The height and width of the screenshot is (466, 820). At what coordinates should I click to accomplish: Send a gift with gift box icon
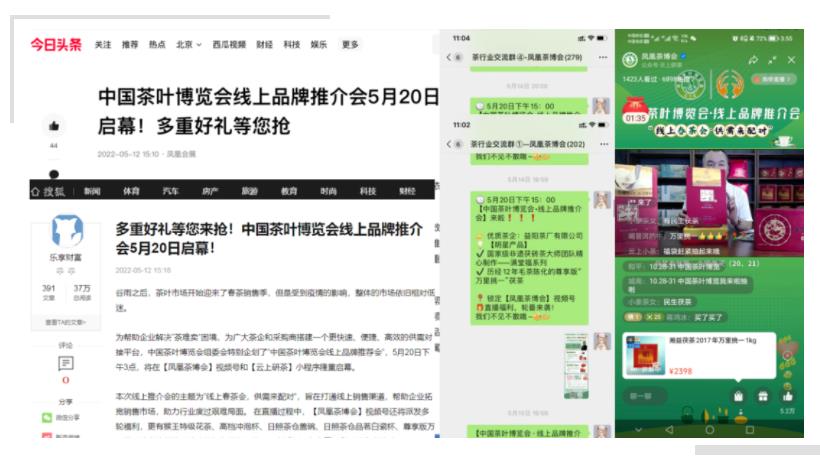[x=763, y=396]
